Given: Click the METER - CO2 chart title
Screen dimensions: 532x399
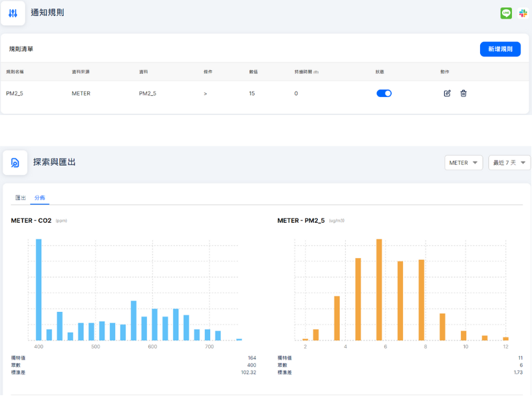Looking at the screenshot, I should (x=31, y=221).
